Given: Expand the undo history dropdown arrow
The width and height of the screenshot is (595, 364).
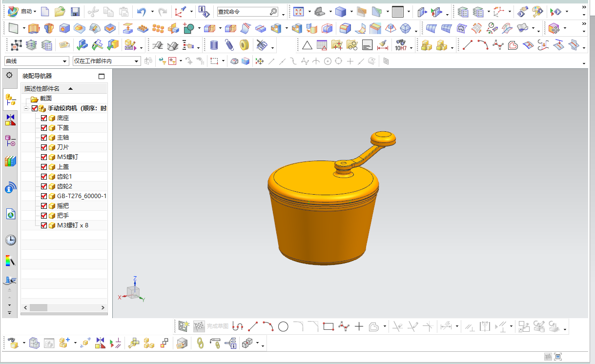Looking at the screenshot, I should [152, 11].
